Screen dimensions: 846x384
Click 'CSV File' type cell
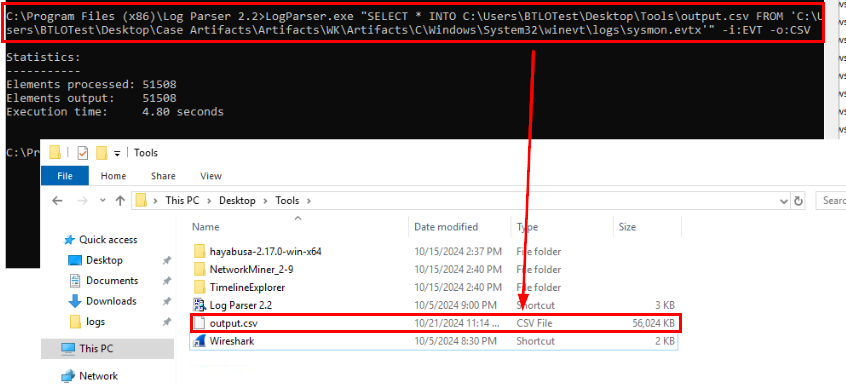(534, 323)
